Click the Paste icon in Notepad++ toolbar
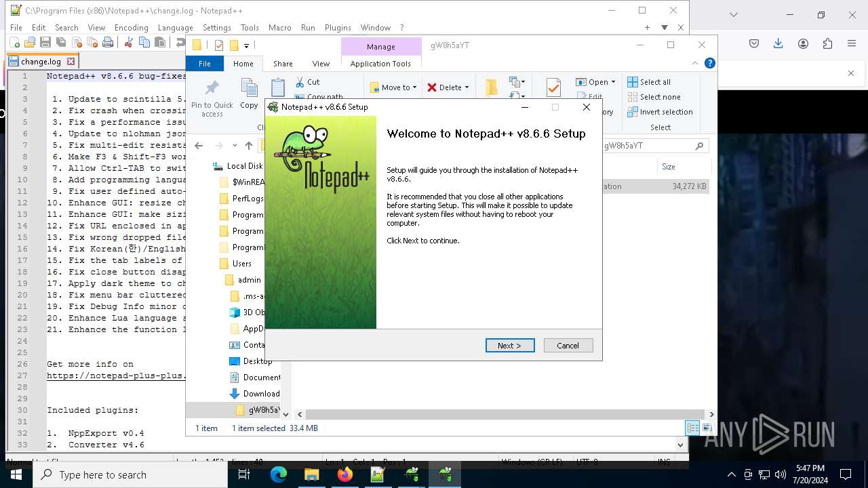Viewport: 868px width, 488px height. pyautogui.click(x=159, y=42)
